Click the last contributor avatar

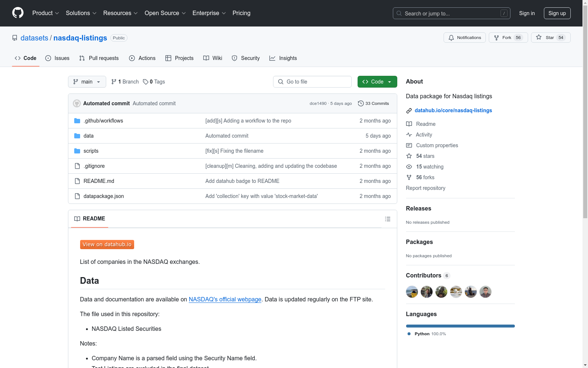coord(485,292)
